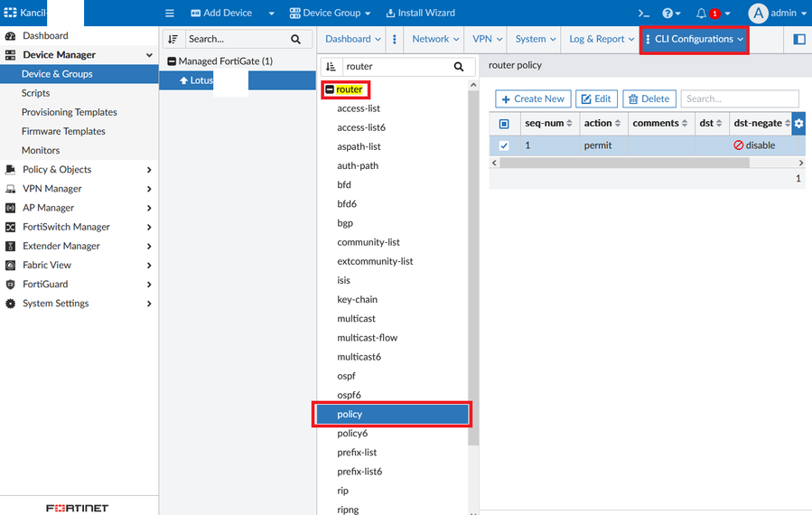Open Firmware Templates in sidebar

[x=63, y=132]
